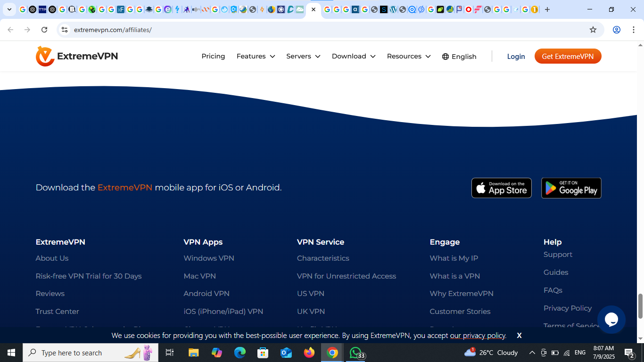This screenshot has height=362, width=644.
Task: Open Outlook from taskbar
Action: click(x=286, y=353)
